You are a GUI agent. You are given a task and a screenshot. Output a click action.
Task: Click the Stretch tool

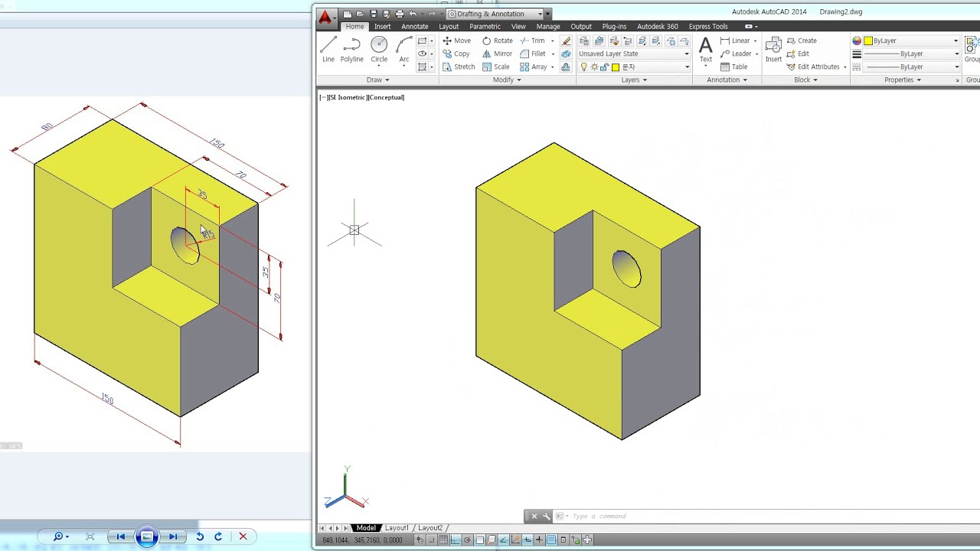[459, 67]
